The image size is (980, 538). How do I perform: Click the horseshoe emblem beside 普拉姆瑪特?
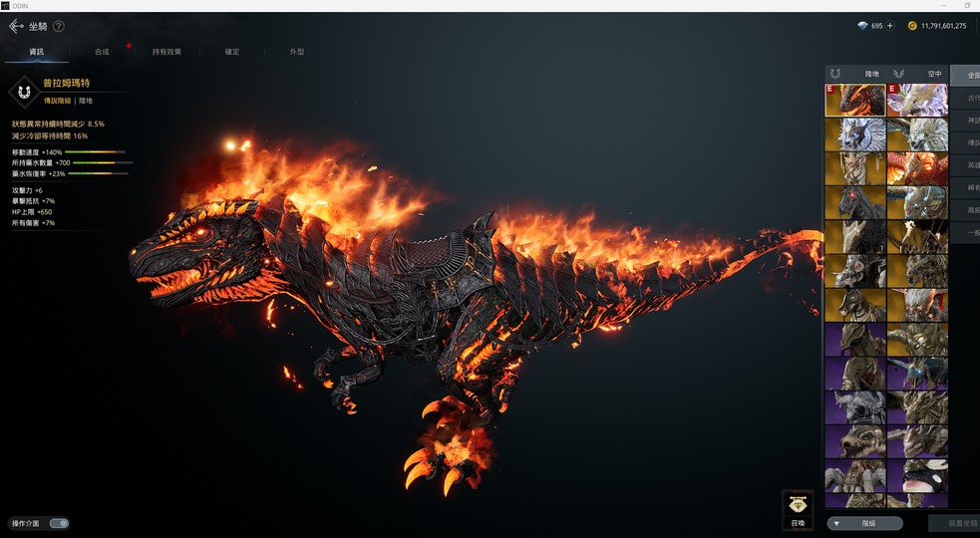[x=23, y=92]
